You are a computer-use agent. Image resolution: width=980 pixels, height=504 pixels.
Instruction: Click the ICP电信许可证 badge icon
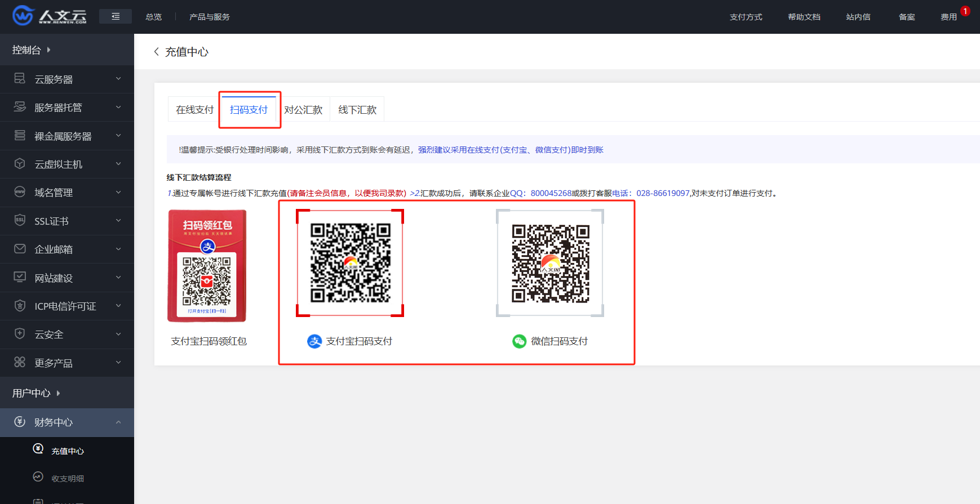click(x=20, y=305)
